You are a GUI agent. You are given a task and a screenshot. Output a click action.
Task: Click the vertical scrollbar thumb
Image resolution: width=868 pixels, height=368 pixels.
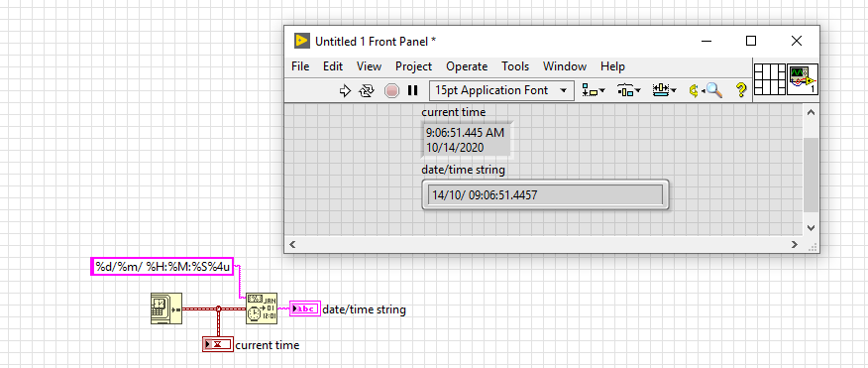pyautogui.click(x=811, y=175)
